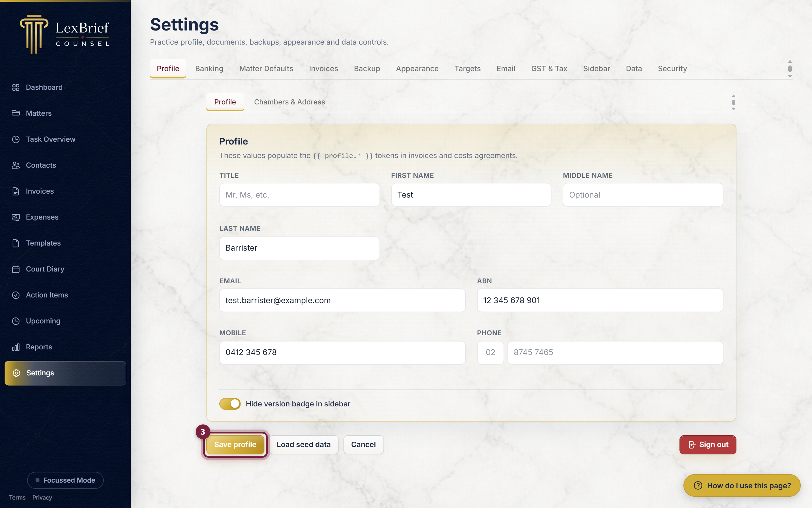Image resolution: width=812 pixels, height=508 pixels.
Task: Click the LexBrief Counsel pillar logo
Action: click(34, 34)
